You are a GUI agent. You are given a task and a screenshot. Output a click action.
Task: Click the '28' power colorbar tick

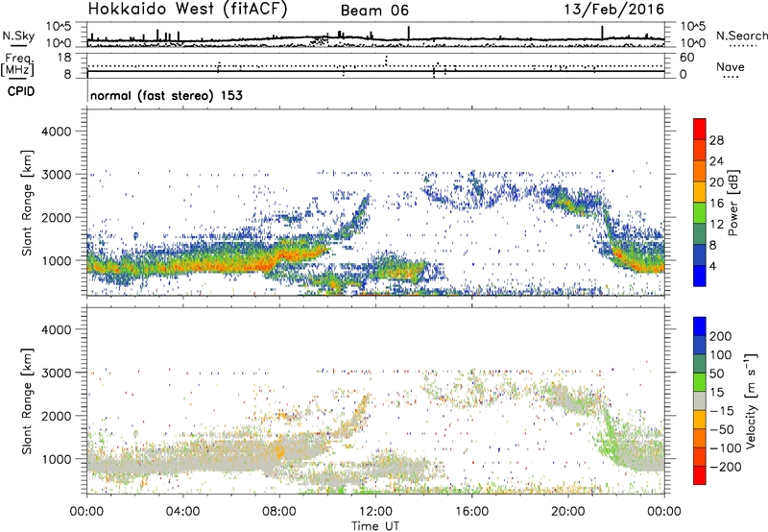[716, 140]
